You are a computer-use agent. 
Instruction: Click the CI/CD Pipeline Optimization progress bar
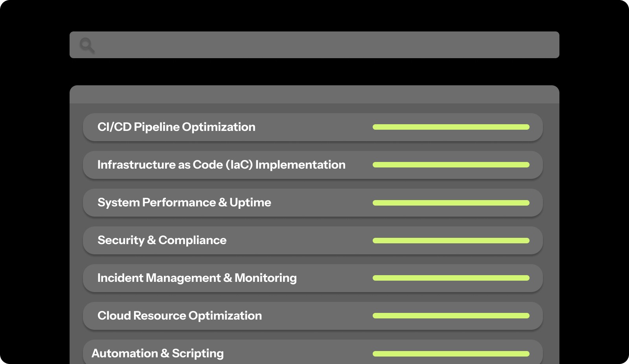point(451,127)
